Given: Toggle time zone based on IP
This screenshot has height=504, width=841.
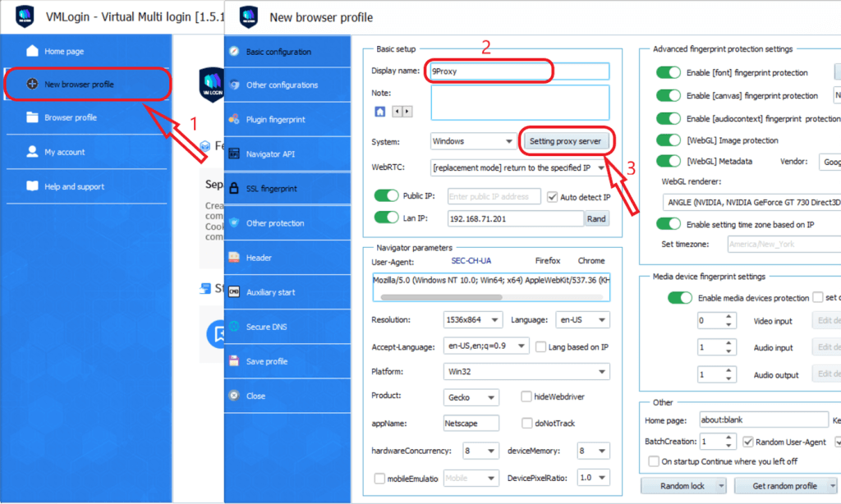Looking at the screenshot, I should point(669,224).
